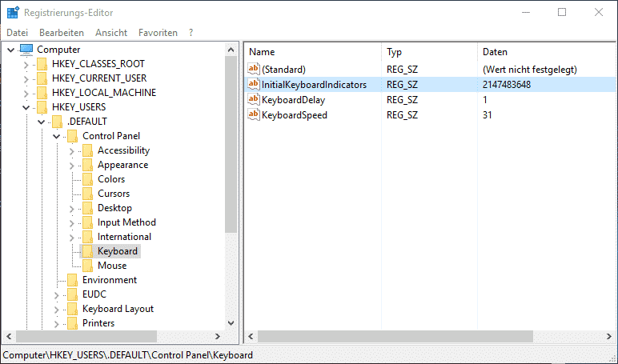618x364 pixels.
Task: Select the data value 2147483648
Action: click(507, 84)
